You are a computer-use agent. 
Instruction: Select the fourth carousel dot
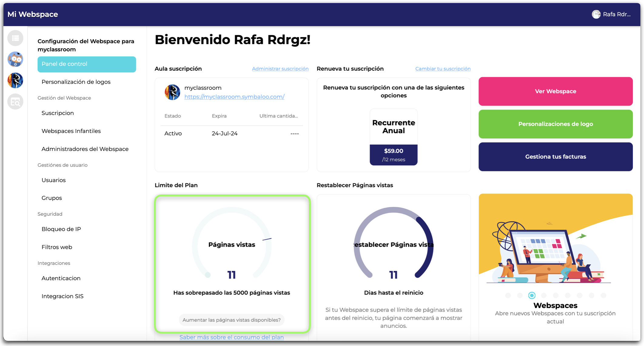click(x=544, y=295)
